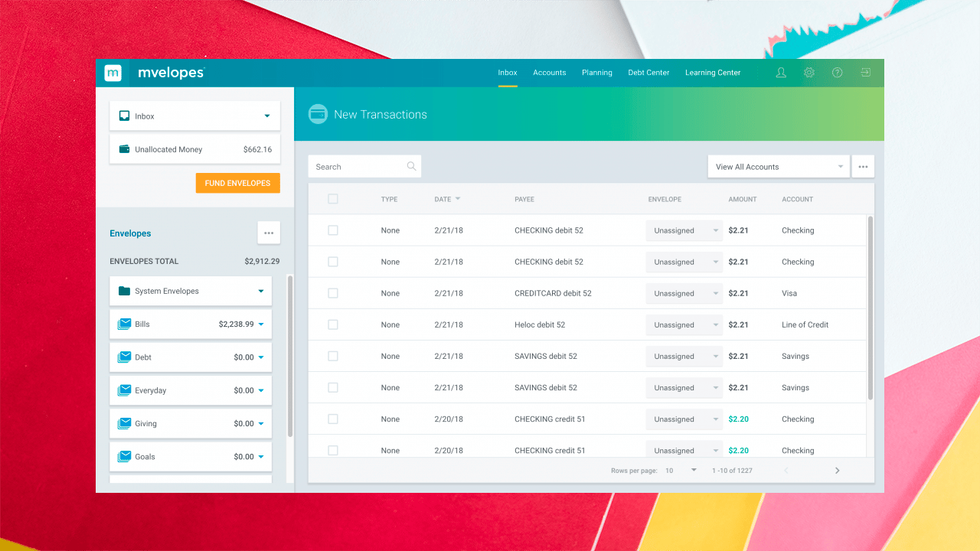The height and width of the screenshot is (551, 980).
Task: Open the Bills envelope dropdown arrow
Action: click(x=261, y=324)
